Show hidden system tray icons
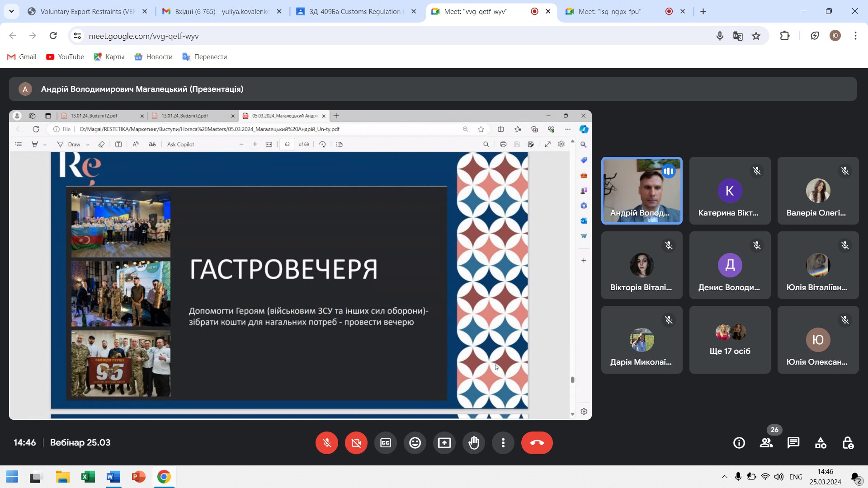Image resolution: width=868 pixels, height=488 pixels. pos(724,477)
